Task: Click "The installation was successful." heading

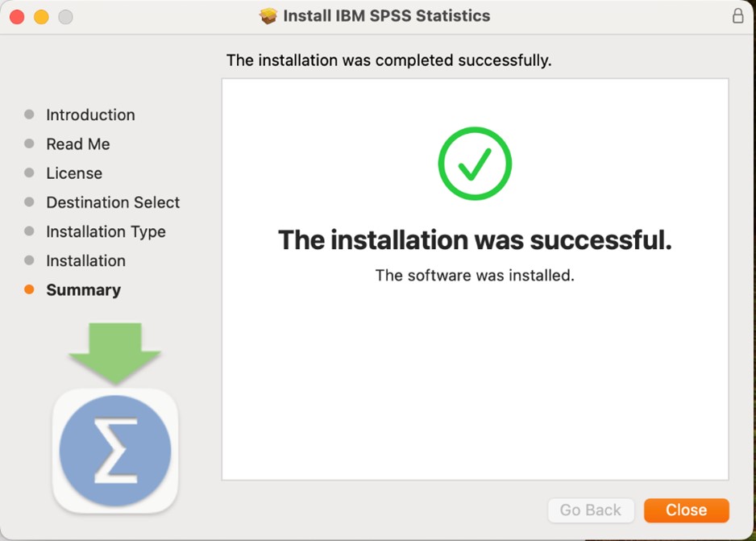Action: pyautogui.click(x=475, y=239)
